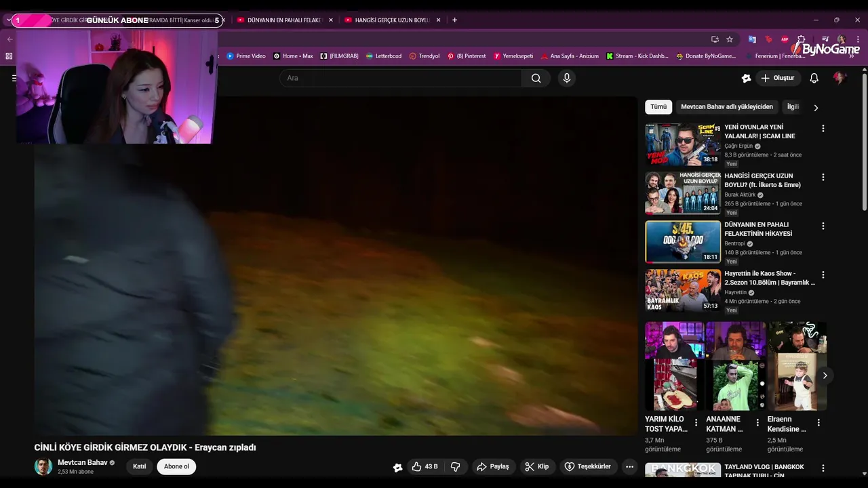
Task: Click the apps grid icon in bookmarks bar
Action: tap(9, 56)
